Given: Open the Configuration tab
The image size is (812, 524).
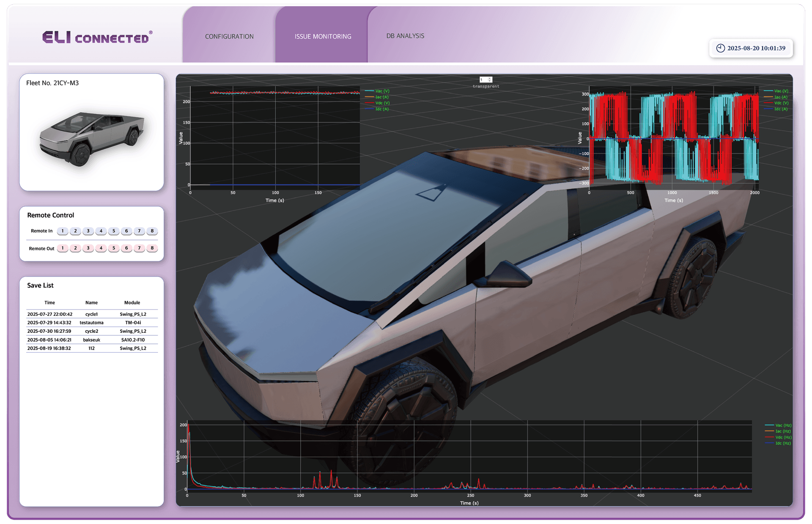Looking at the screenshot, I should (x=229, y=36).
